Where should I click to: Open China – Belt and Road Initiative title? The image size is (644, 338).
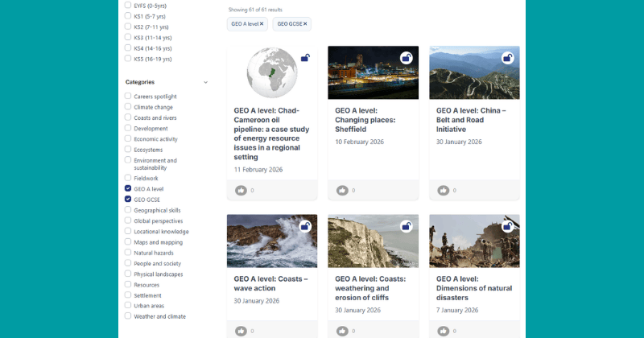[x=471, y=120]
